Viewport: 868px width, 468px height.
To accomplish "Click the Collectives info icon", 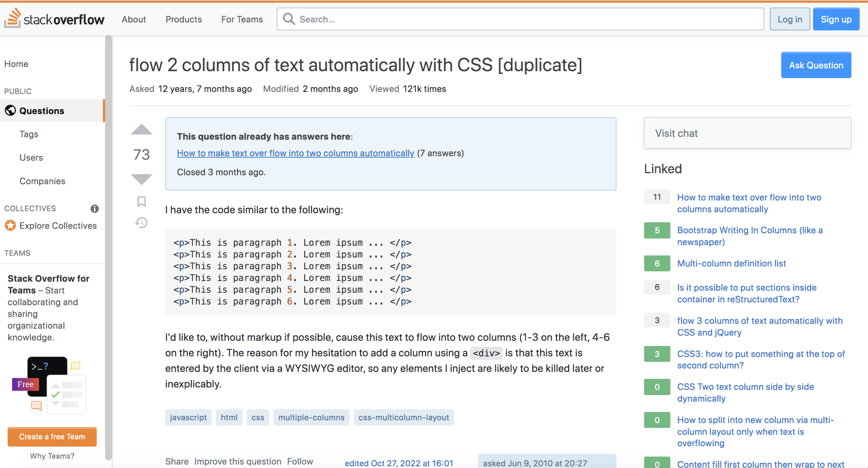I will pos(94,209).
